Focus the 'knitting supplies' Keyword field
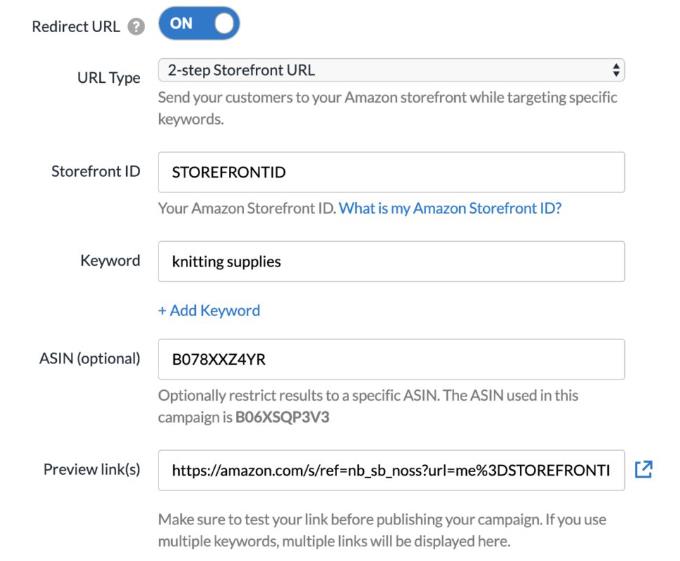Image resolution: width=680 pixels, height=561 pixels. (x=390, y=261)
